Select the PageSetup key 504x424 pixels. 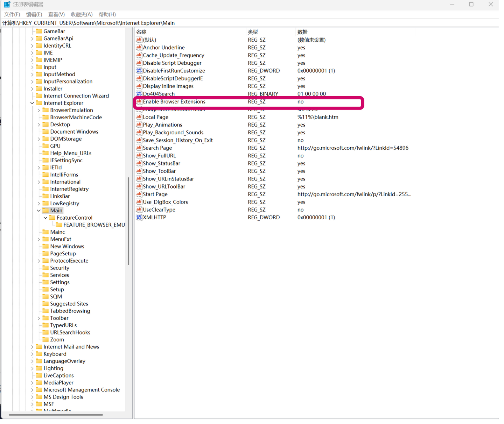[63, 253]
